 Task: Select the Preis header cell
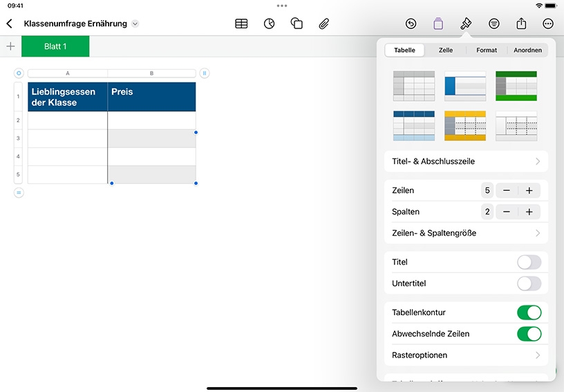pyautogui.click(x=151, y=97)
